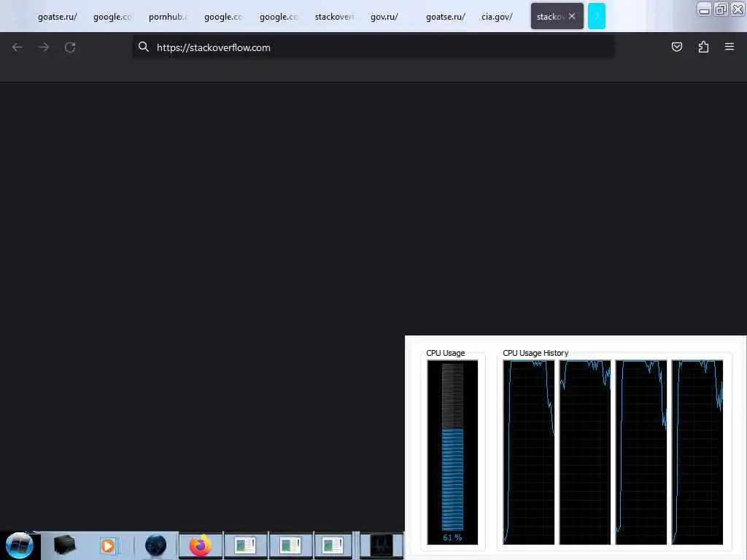
Task: Activate the Firefox taskbar button
Action: (x=201, y=545)
